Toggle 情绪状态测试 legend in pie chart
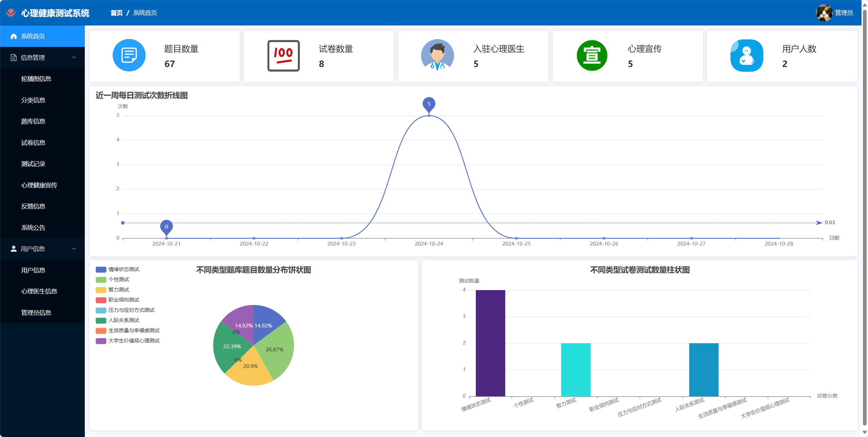Viewport: 868px width, 437px height. [x=124, y=269]
